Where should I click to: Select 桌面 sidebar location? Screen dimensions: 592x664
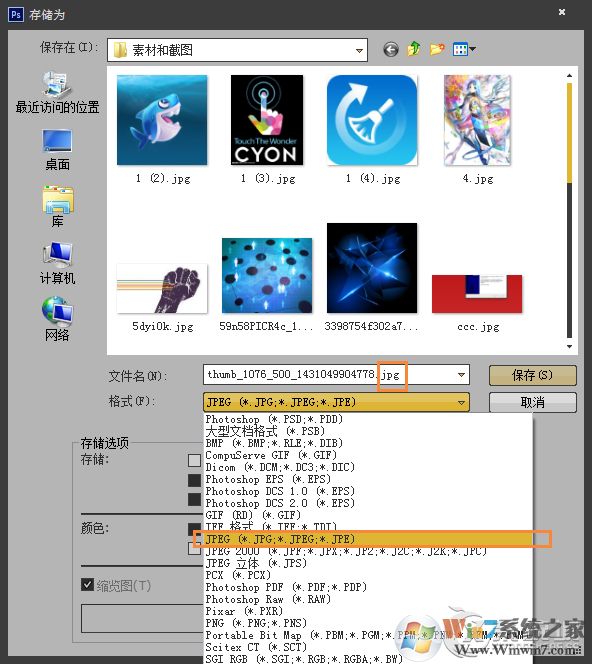tap(57, 150)
